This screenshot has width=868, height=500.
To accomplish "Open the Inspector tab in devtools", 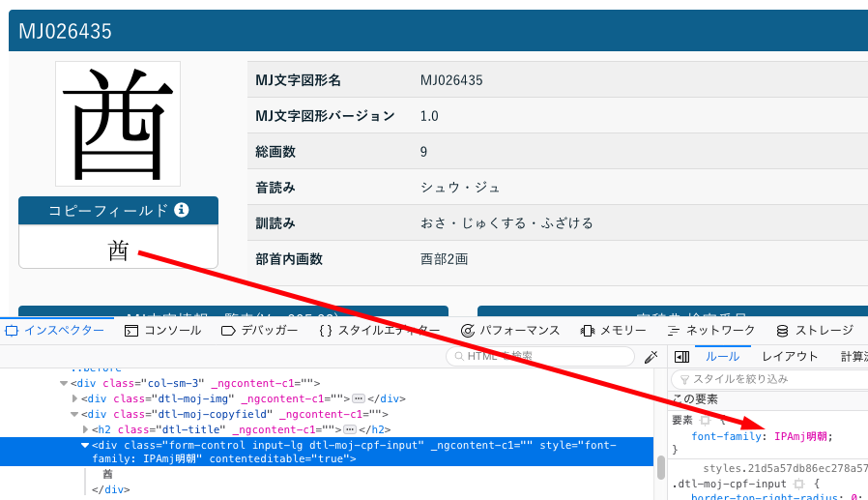I will tap(55, 331).
